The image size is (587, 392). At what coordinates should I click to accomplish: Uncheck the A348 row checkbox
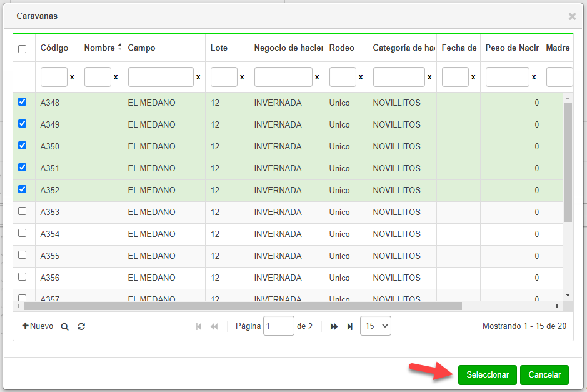(x=22, y=102)
